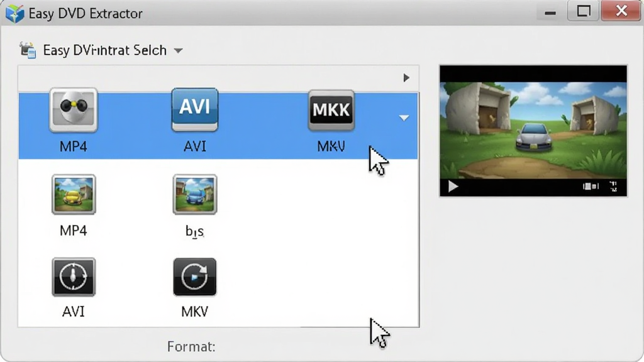Open the Easy DVD source dropdown arrow
This screenshot has width=644, height=362.
click(178, 51)
